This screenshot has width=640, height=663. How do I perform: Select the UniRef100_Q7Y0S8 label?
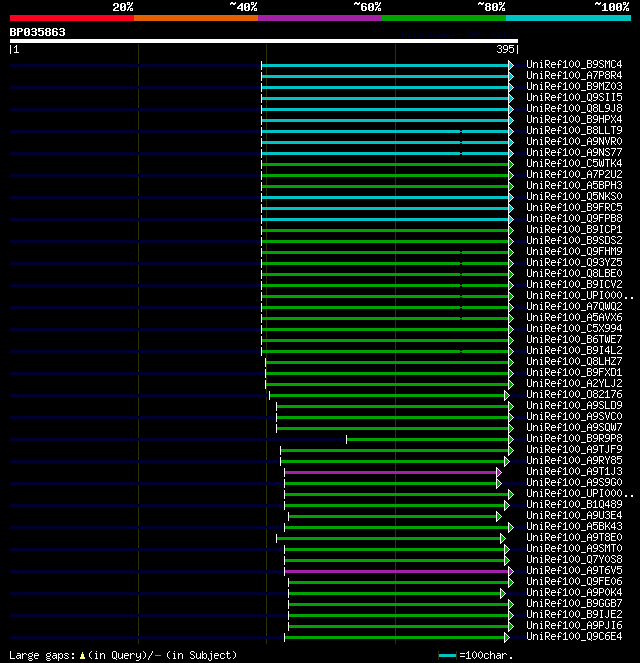(x=574, y=559)
